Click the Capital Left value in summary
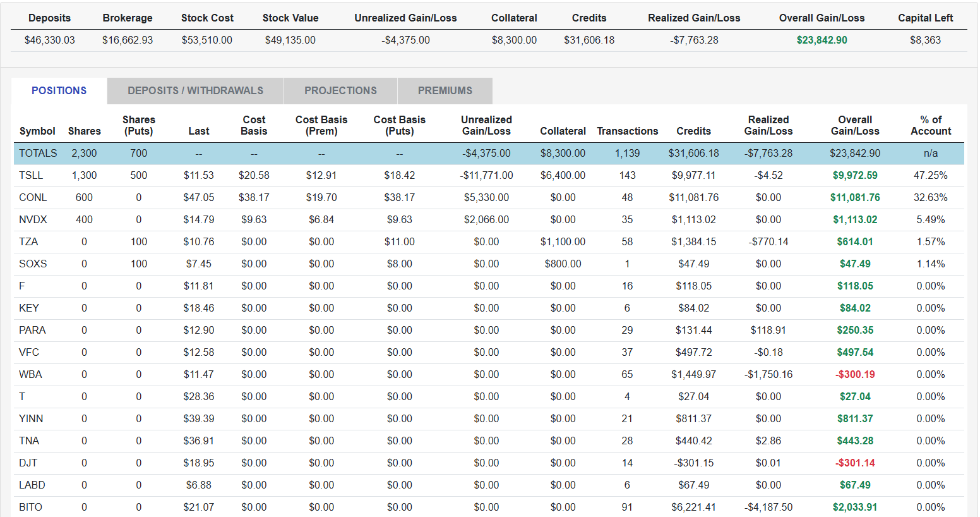The height and width of the screenshot is (517, 980). coord(925,40)
